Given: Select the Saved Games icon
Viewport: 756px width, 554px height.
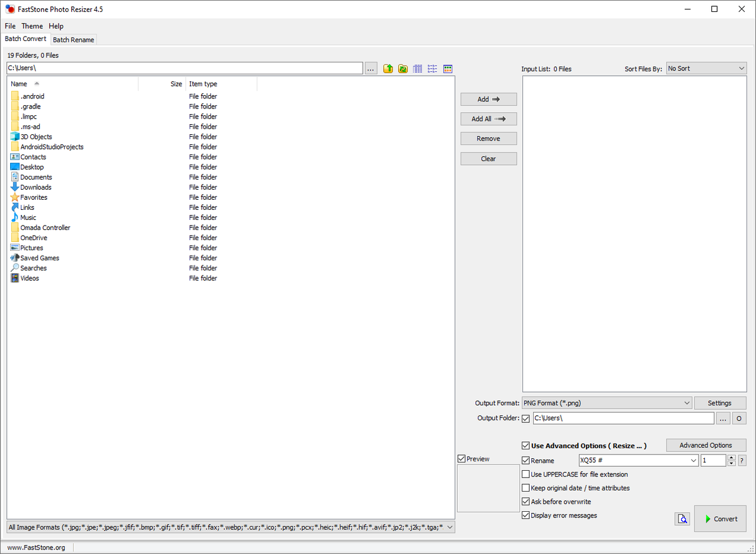Looking at the screenshot, I should 15,258.
